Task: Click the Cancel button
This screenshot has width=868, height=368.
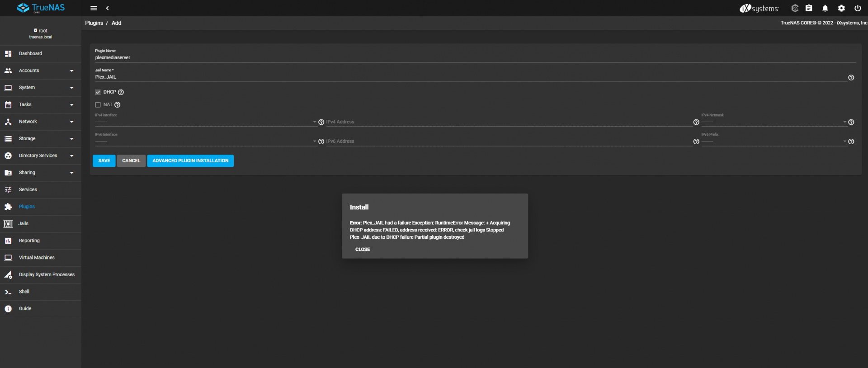Action: coord(131,161)
